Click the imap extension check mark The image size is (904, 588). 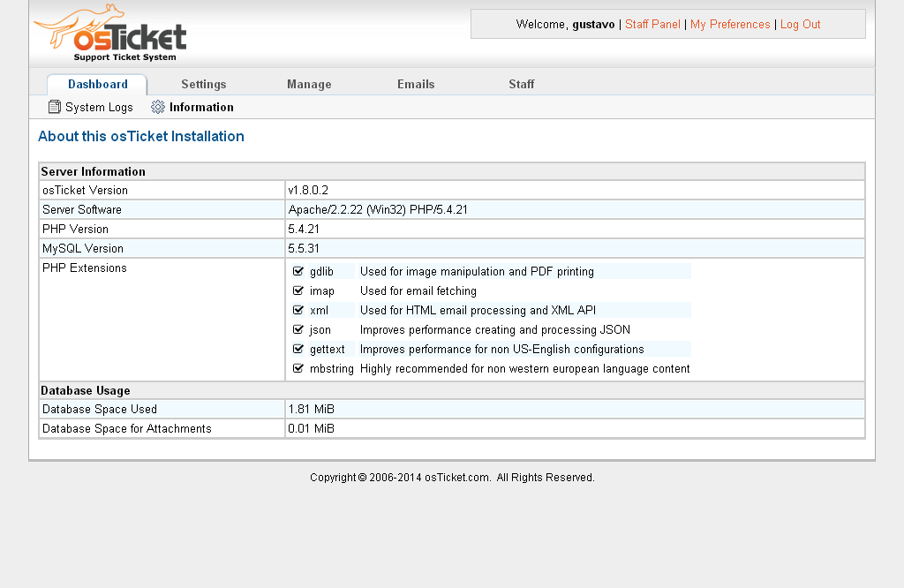click(x=298, y=290)
